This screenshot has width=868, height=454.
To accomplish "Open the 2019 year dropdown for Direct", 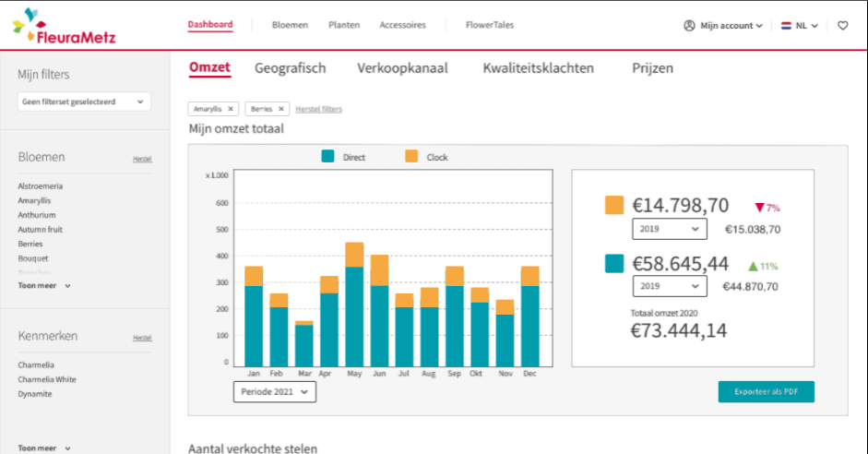I will [670, 286].
